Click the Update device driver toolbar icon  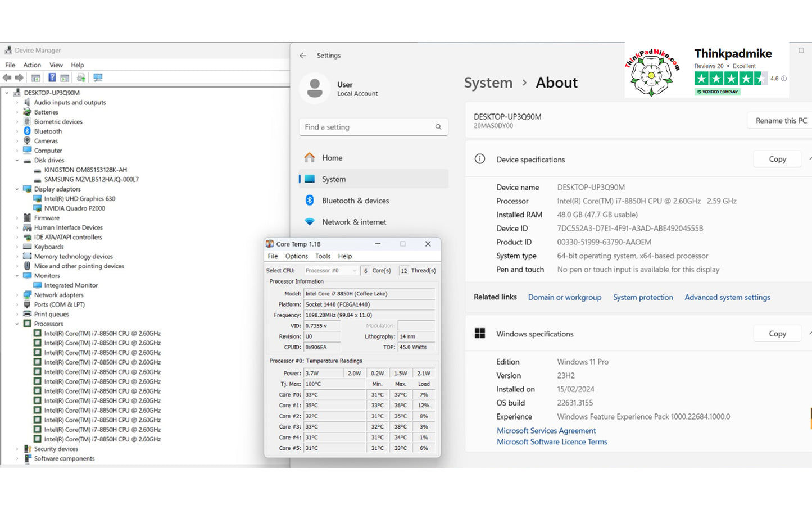point(81,78)
